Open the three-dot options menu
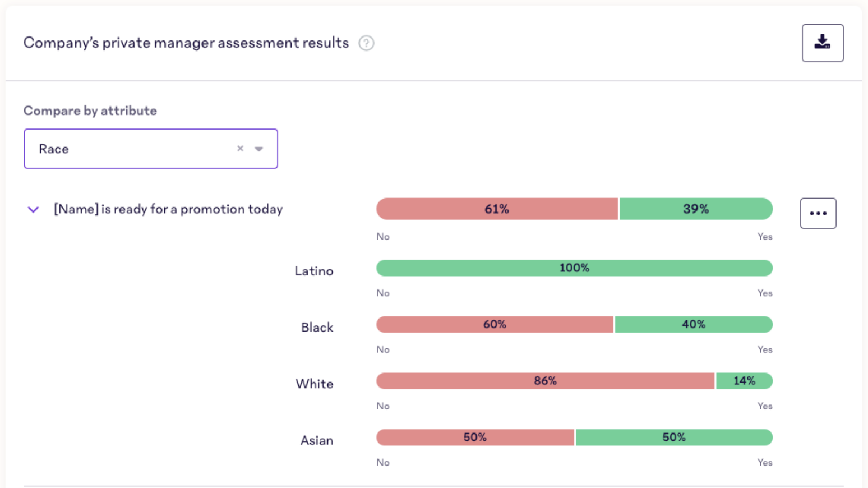868x488 pixels. click(818, 213)
